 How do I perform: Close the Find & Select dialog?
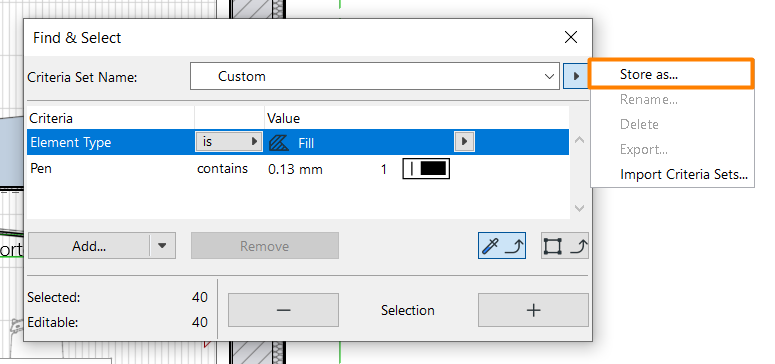click(571, 37)
